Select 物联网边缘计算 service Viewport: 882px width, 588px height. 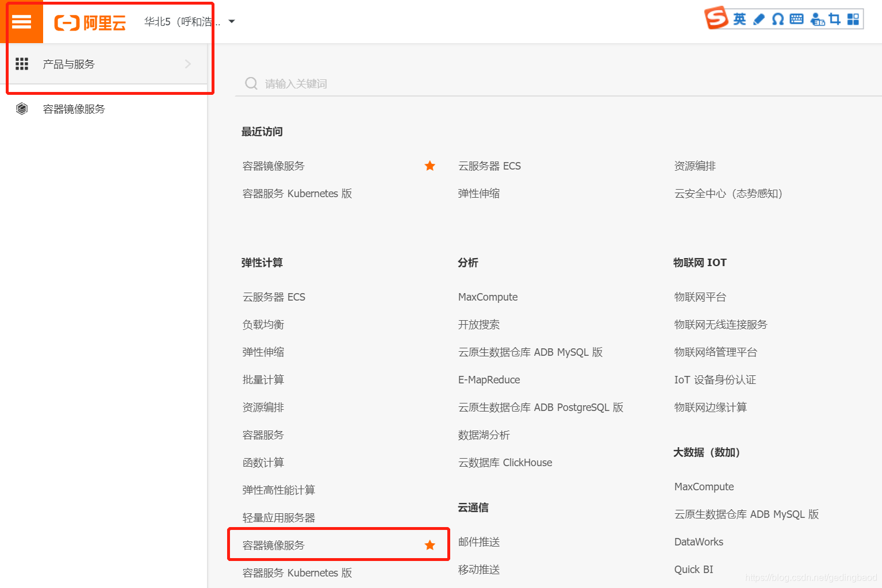click(x=711, y=408)
